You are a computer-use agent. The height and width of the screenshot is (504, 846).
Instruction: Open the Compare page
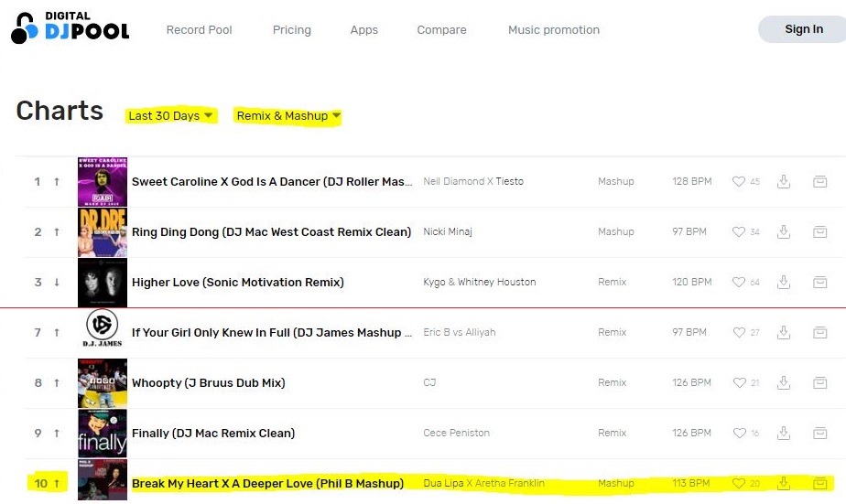[442, 29]
